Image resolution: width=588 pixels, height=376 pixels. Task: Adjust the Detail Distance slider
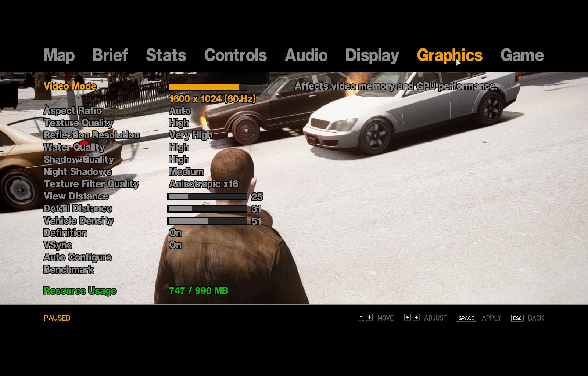pyautogui.click(x=207, y=209)
